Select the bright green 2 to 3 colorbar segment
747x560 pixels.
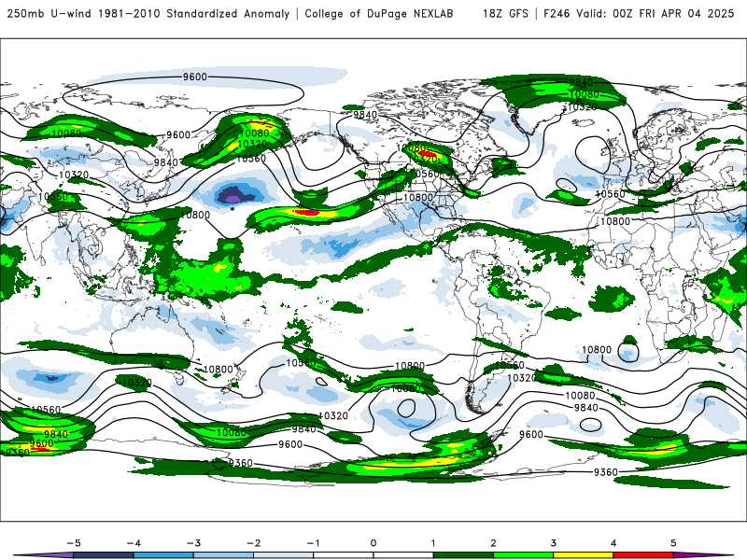(524, 555)
